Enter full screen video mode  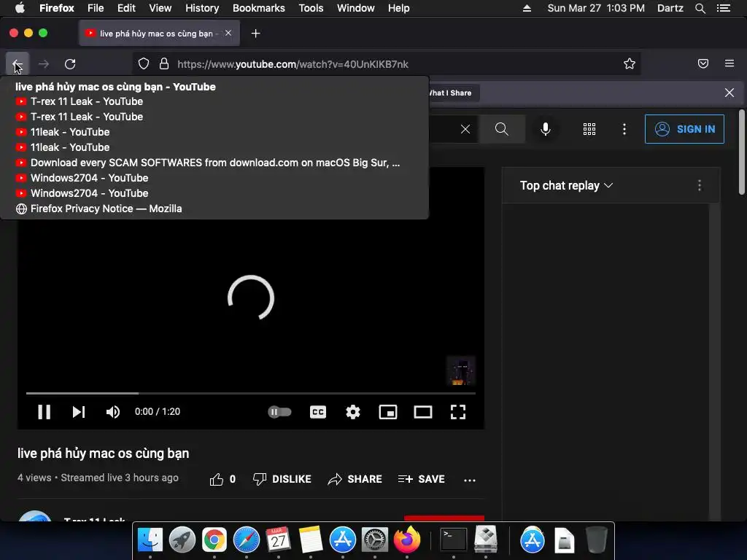point(458,412)
